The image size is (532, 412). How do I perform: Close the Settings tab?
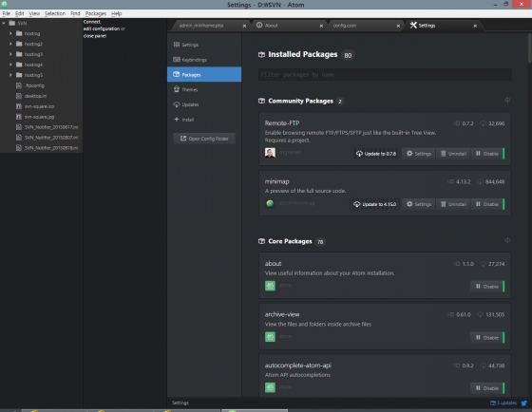tap(475, 26)
